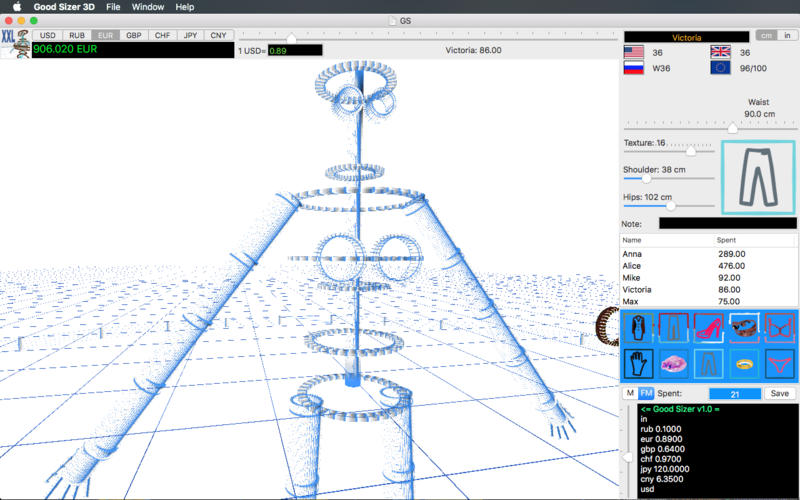Choose the pink high-heel shoe icon

708,327
